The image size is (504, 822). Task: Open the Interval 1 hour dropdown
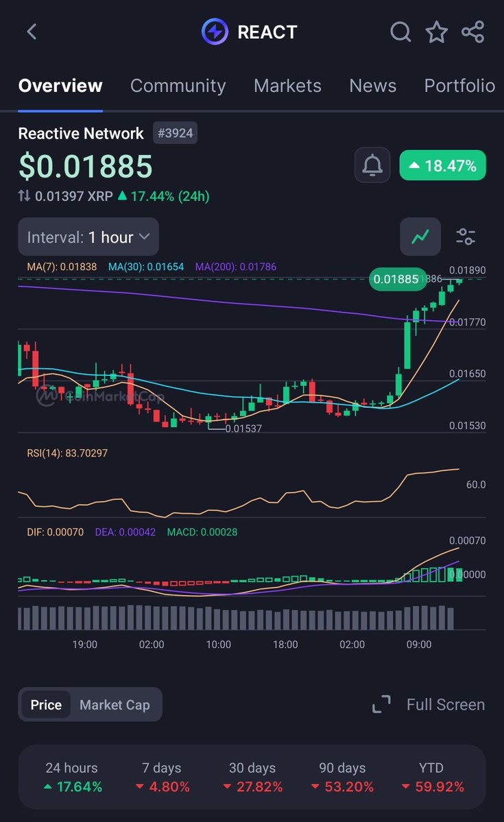point(88,237)
